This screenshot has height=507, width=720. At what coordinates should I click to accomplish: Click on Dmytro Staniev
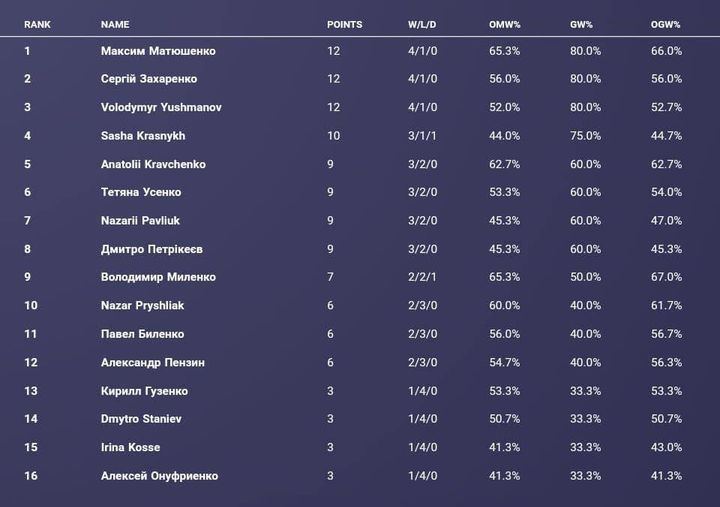[x=140, y=419]
